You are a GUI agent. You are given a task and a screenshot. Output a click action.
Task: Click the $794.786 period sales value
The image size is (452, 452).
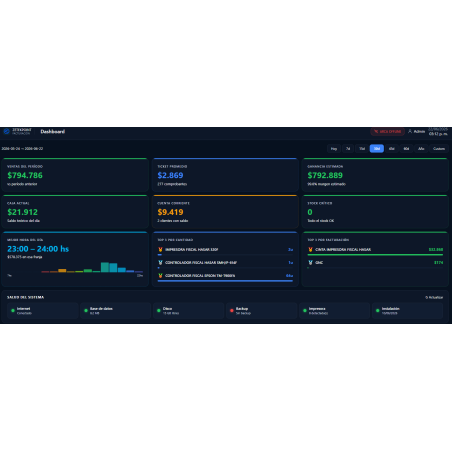click(25, 175)
